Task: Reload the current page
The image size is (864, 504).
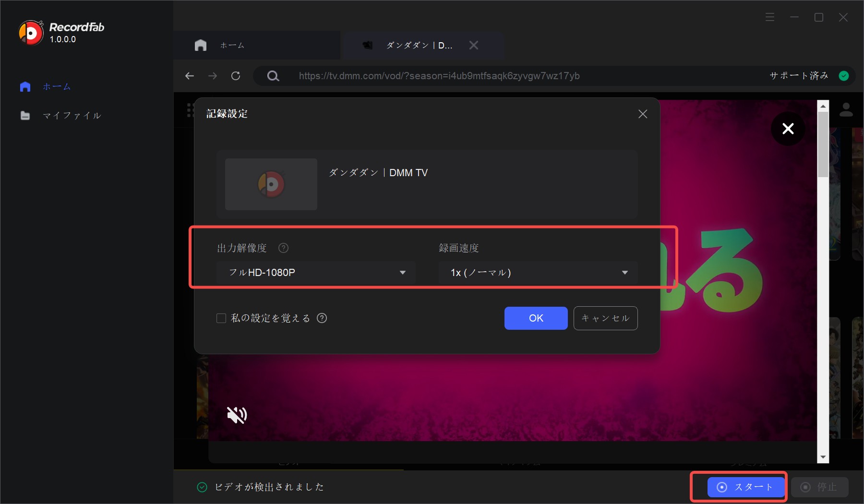Action: tap(236, 76)
